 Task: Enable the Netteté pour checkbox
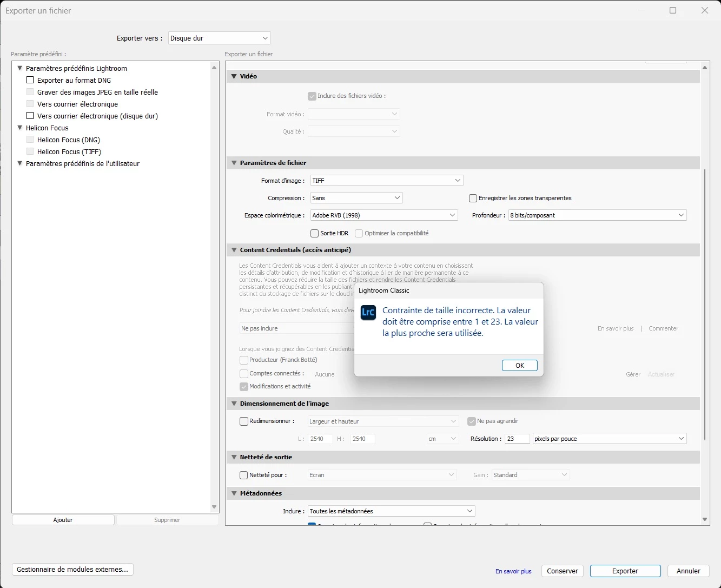[x=244, y=475]
